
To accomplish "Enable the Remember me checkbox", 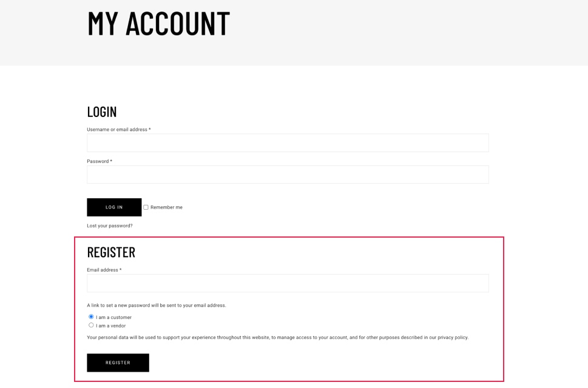I will (x=146, y=207).
